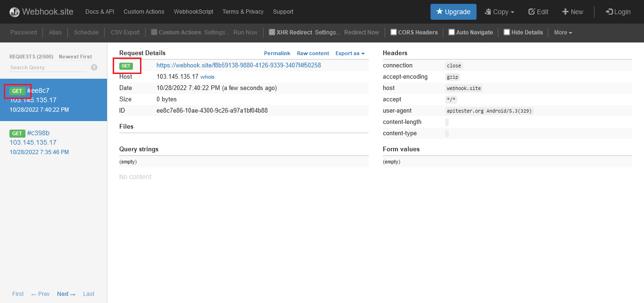This screenshot has width=644, height=303.
Task: Go to Custom Actions in top nav
Action: [x=144, y=12]
